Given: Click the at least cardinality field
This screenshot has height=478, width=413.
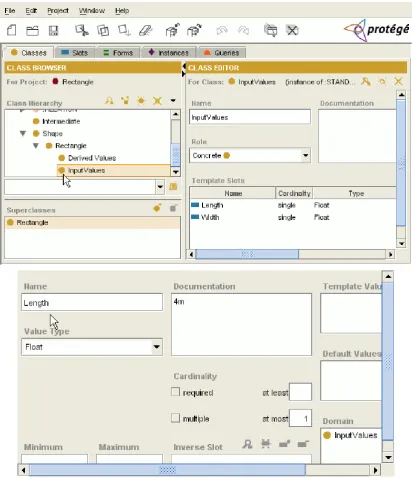Looking at the screenshot, I should pos(300,392).
